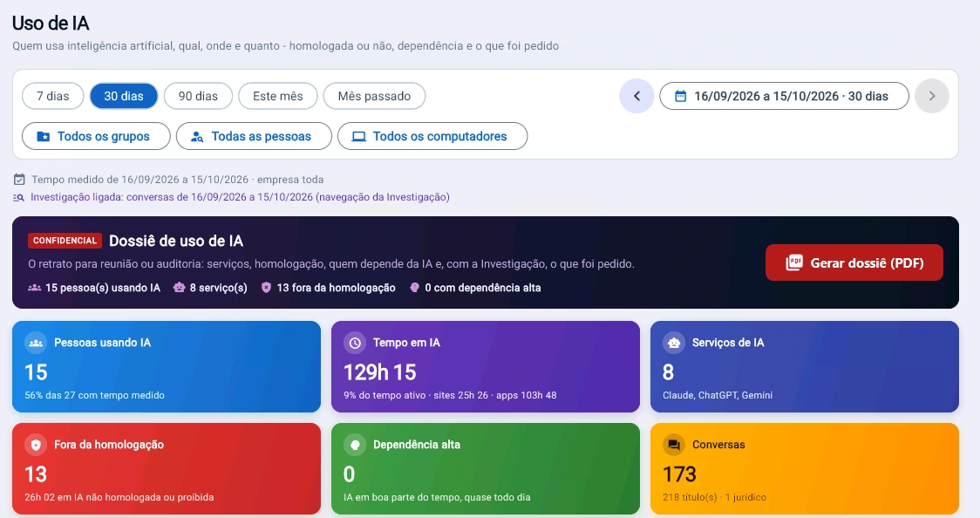Screen dimensions: 980x518
Task: Click the people icon in Pessoas usando IA card
Action: tap(36, 343)
